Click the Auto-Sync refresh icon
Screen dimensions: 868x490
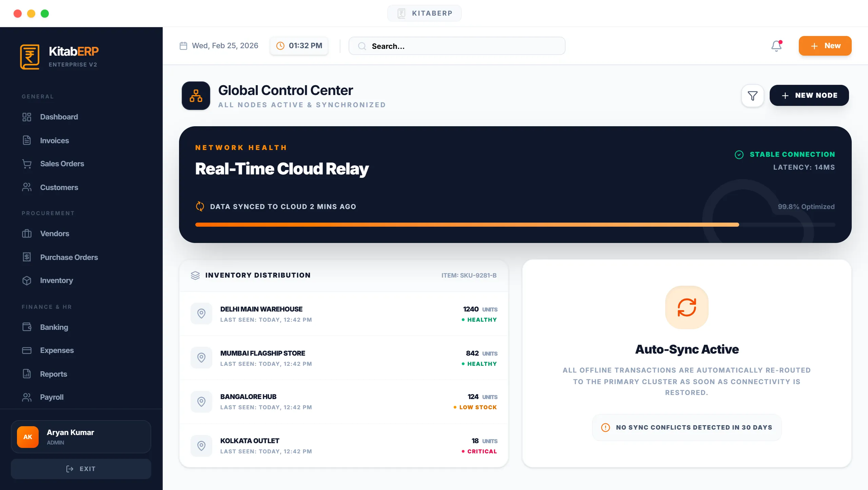(687, 307)
